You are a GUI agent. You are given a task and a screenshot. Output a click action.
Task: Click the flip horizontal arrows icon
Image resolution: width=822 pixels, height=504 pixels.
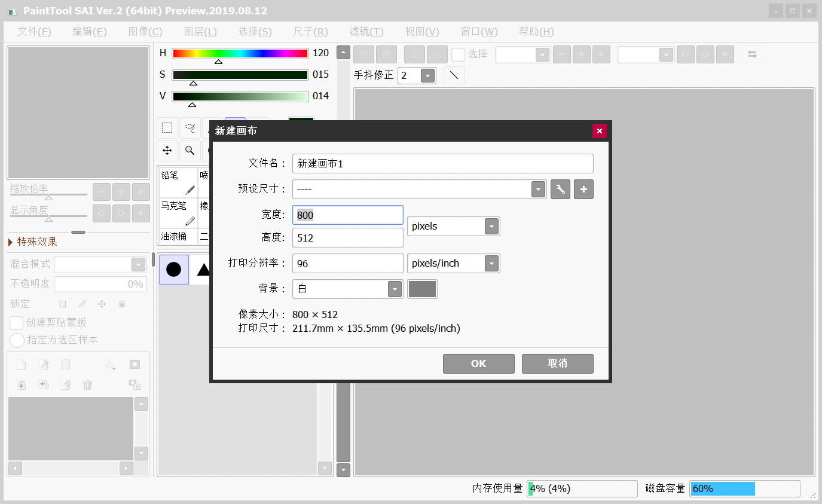point(752,54)
